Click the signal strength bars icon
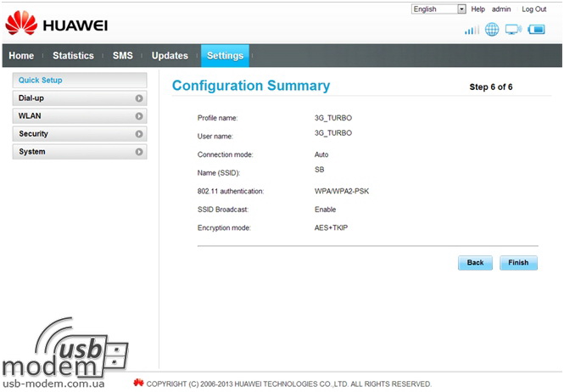 tap(472, 31)
